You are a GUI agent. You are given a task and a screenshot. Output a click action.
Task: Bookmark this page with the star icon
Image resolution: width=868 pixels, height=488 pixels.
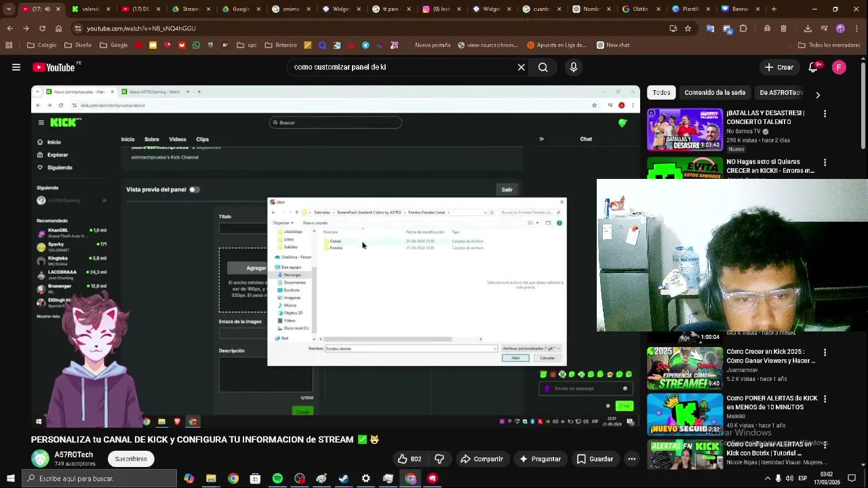(688, 28)
